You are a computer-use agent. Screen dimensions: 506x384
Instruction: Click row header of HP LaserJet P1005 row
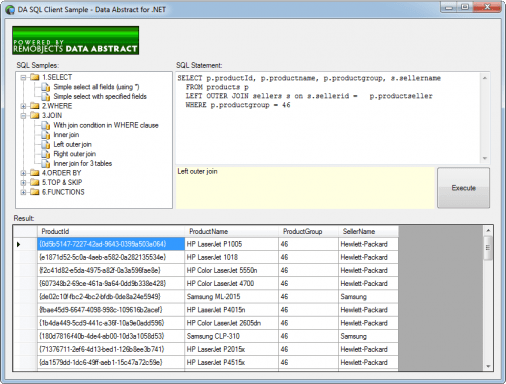[x=25, y=244]
